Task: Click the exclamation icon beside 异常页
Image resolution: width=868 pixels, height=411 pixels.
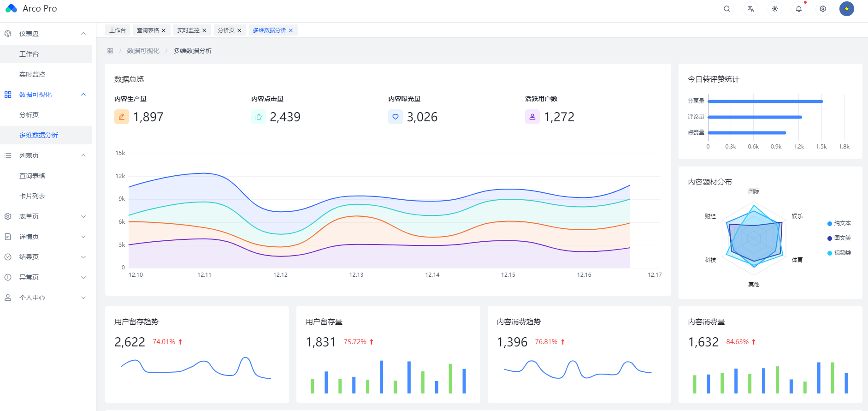Action: pos(8,277)
